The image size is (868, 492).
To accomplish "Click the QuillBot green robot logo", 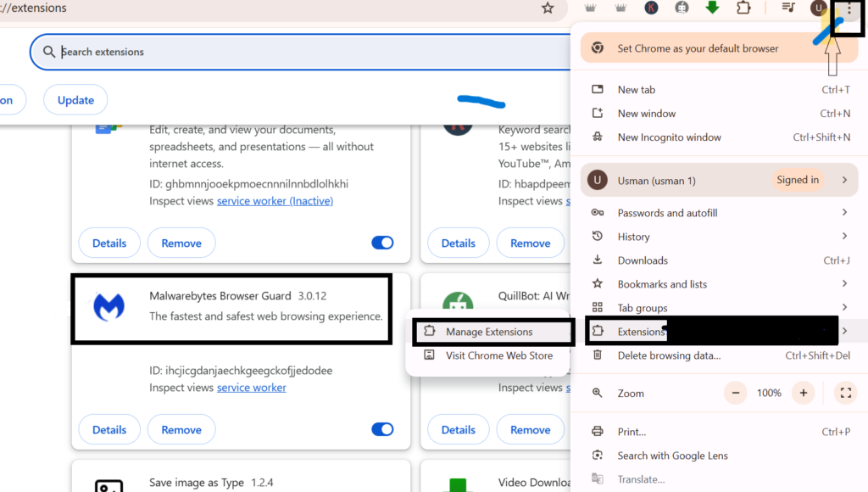I will tap(458, 303).
